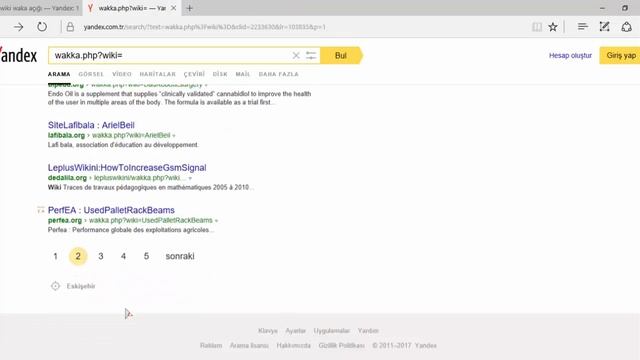Open PerfEA : UsedPalletRackBeams result
The image size is (640, 360).
click(x=111, y=210)
